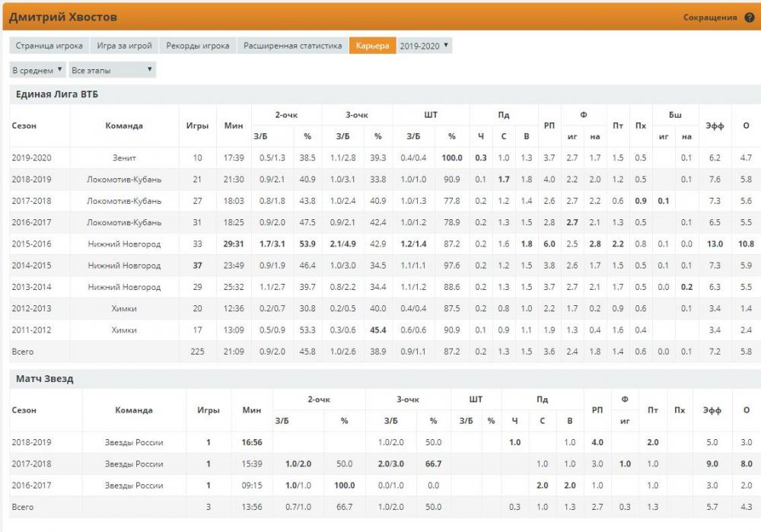Expand the 2019-2020 season dropdown
Image resolution: width=761 pixels, height=532 pixels.
425,46
